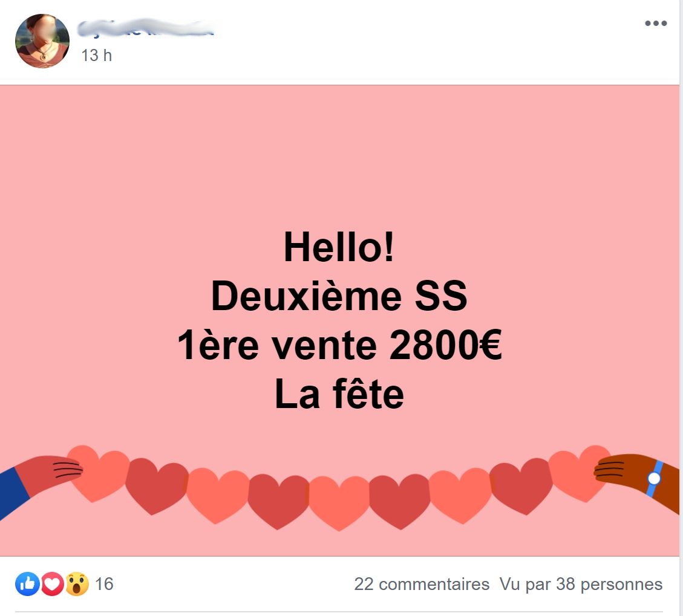Click the empty pink background above the text
The image size is (683, 616).
[x=340, y=157]
